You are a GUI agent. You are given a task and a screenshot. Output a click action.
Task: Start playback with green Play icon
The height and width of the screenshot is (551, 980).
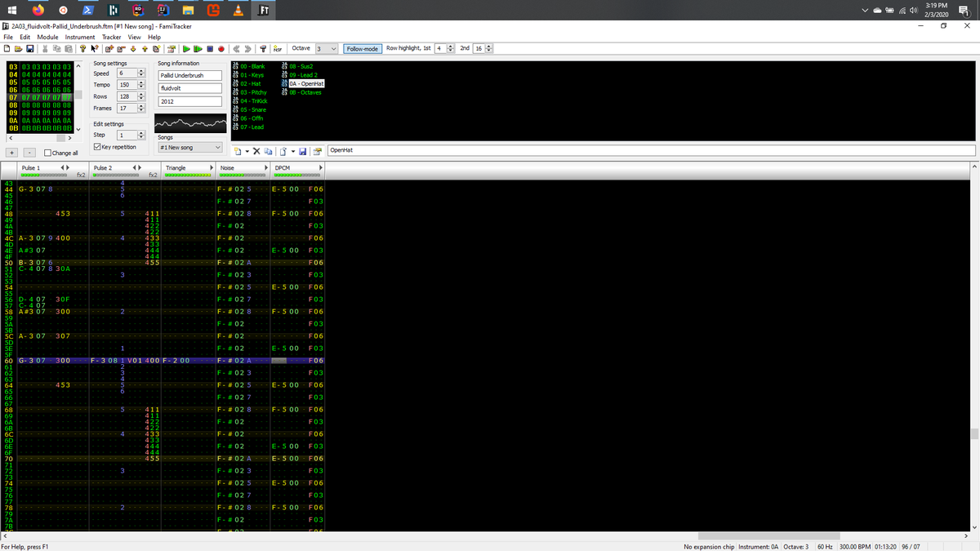(186, 49)
